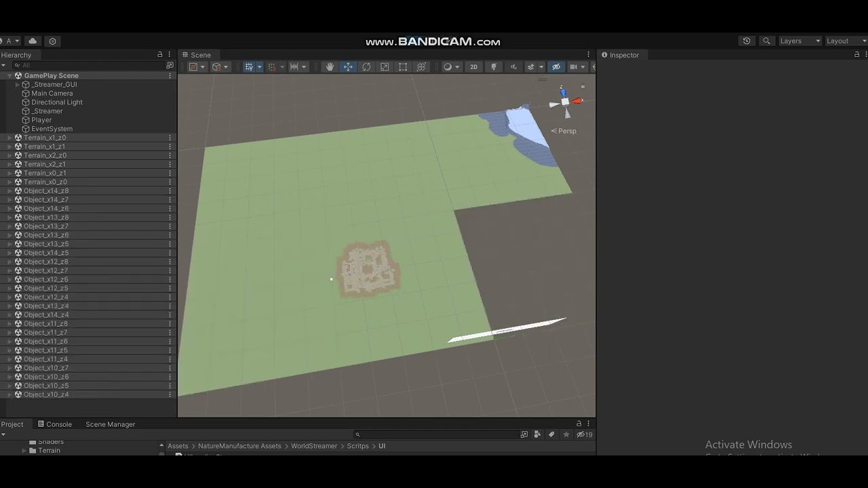868x488 pixels.
Task: Open Terrain_x1_z0 scene options menu
Action: (170, 138)
